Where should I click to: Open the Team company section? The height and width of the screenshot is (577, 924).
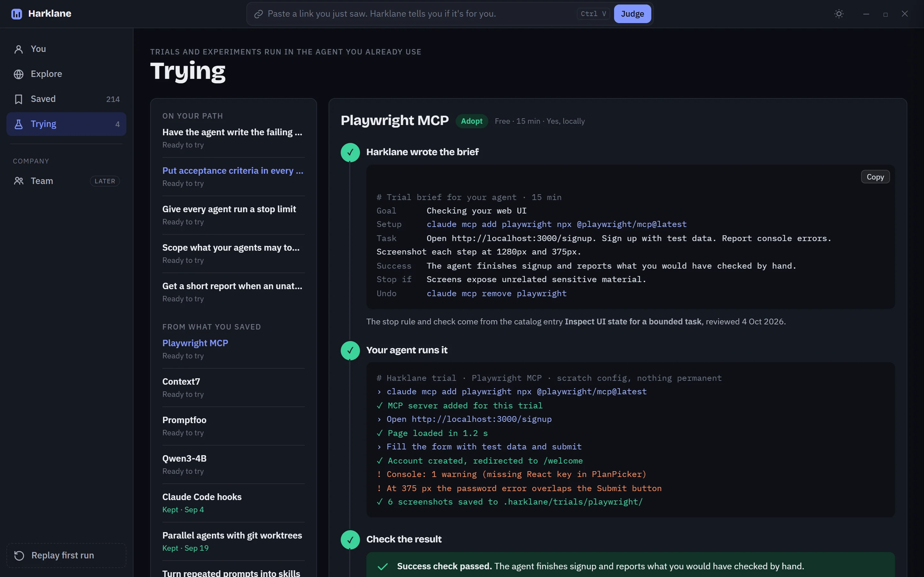(x=66, y=181)
